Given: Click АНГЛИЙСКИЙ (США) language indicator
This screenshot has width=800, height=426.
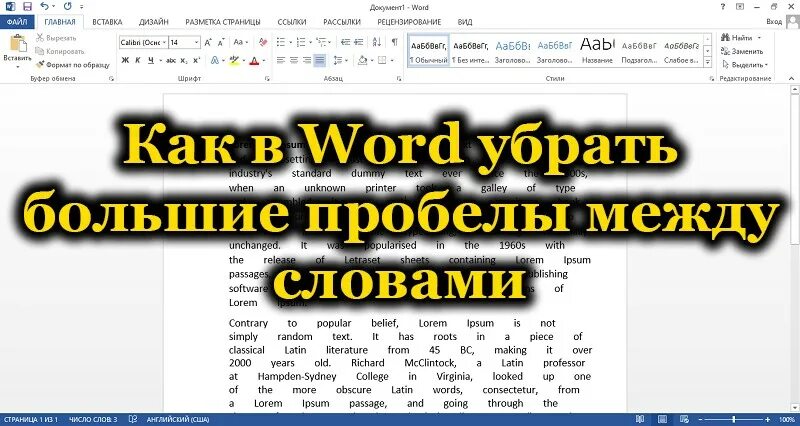Looking at the screenshot, I should pyautogui.click(x=178, y=419).
